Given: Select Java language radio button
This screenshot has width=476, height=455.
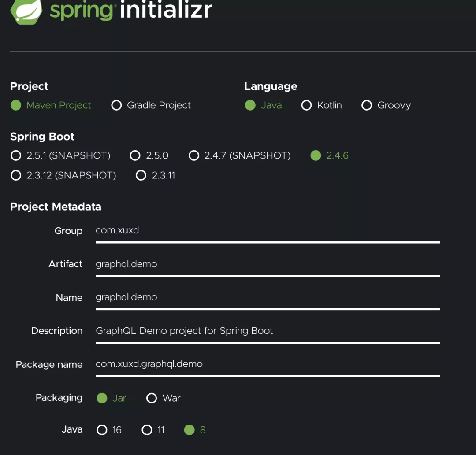Looking at the screenshot, I should coord(250,105).
